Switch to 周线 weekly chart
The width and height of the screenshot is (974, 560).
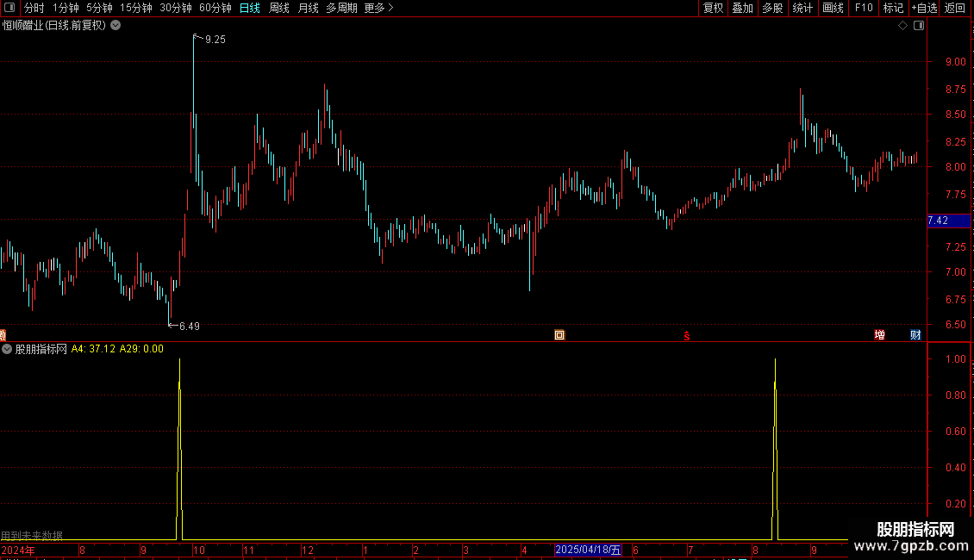pos(279,8)
